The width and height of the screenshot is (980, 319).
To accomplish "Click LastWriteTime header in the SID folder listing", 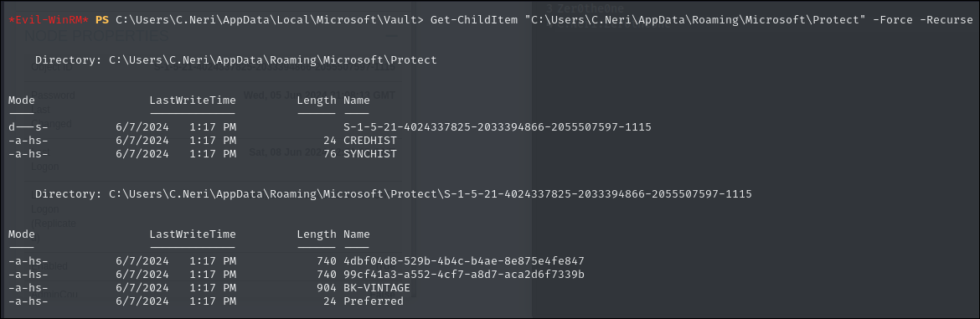I will 193,234.
